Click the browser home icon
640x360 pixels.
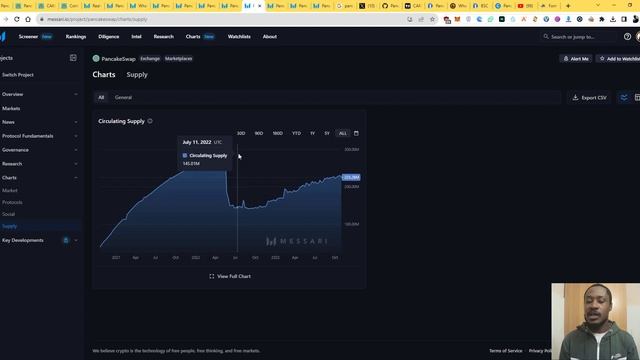pyautogui.click(x=28, y=19)
